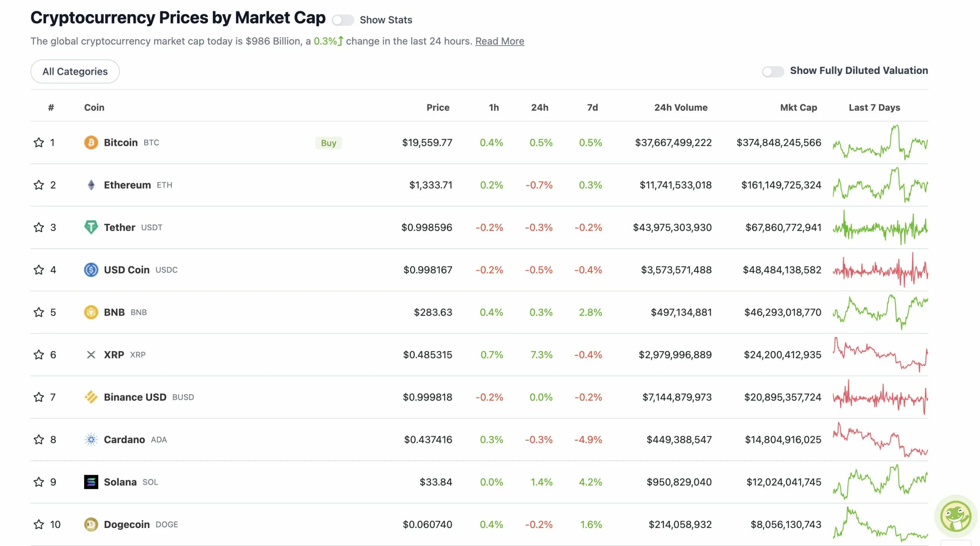Screen dimensions: 980x546
Task: Click the Bitcoin orange coin icon
Action: 91,142
